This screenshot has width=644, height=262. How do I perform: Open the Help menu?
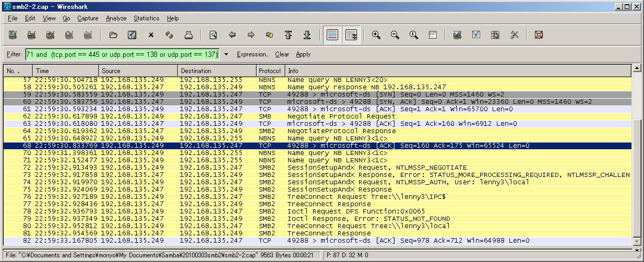point(173,18)
